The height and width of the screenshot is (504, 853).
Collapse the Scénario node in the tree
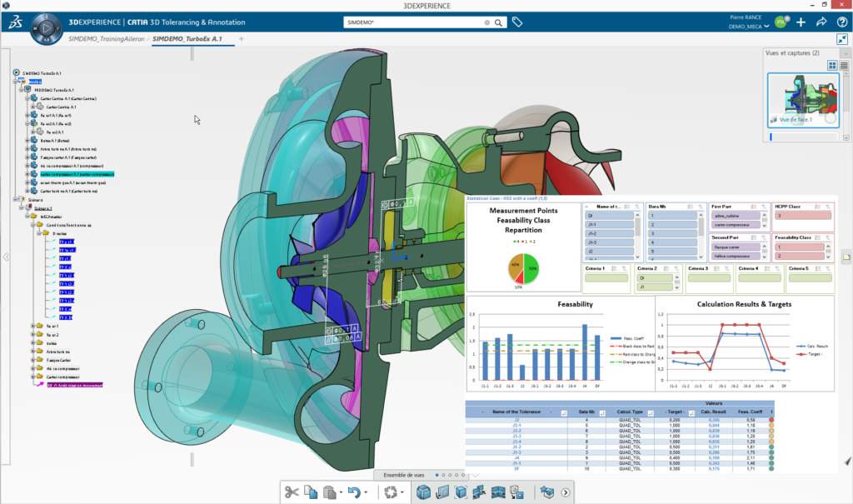pyautogui.click(x=16, y=200)
